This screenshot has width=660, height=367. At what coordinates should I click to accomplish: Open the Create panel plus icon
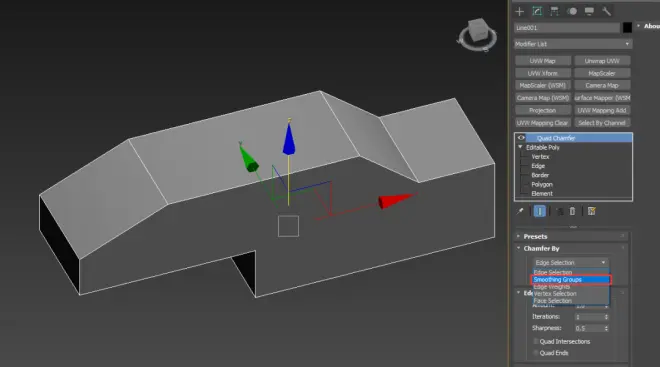[x=520, y=11]
